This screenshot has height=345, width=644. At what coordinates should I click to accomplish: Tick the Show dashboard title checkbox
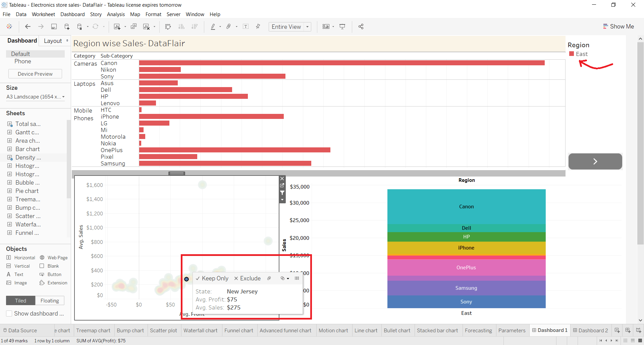click(x=9, y=314)
